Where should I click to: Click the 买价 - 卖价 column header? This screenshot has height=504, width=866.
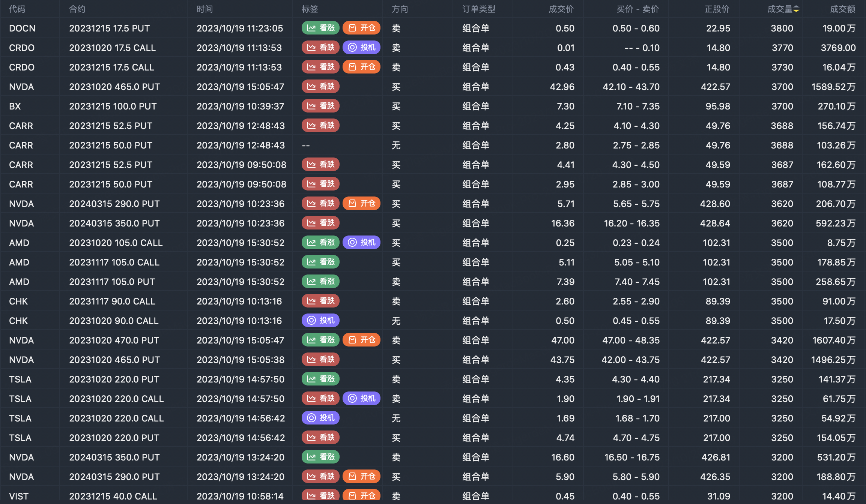click(x=638, y=9)
